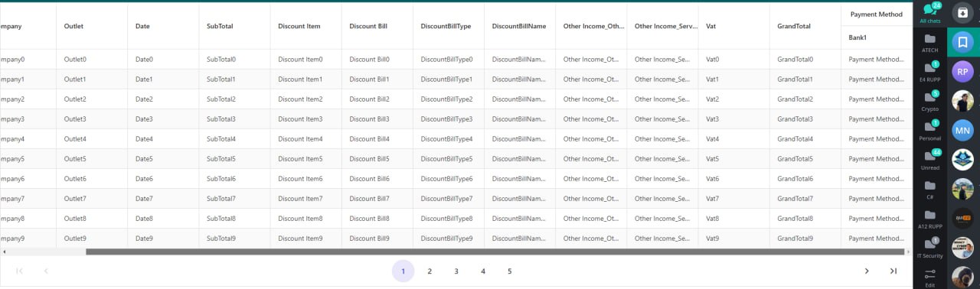This screenshot has width=980, height=289.
Task: Jump to last page of the table
Action: coord(893,271)
